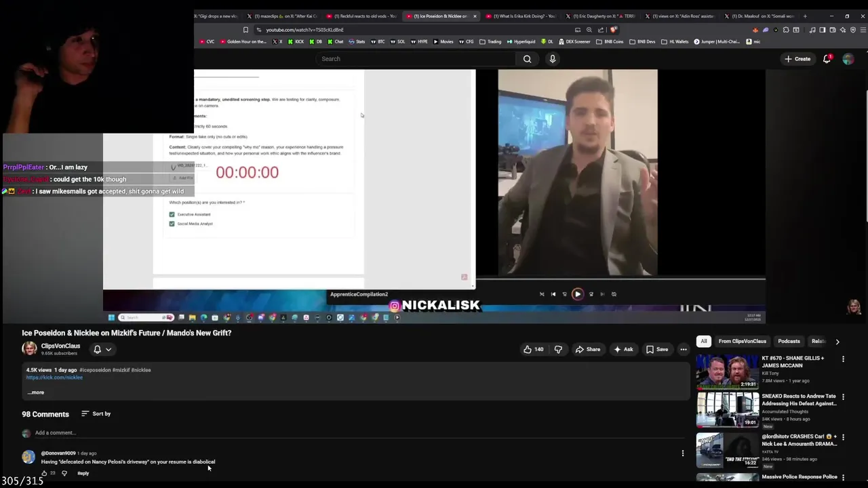Dislike Donovan9009's comment
Screen dimensions: 868x488
tap(64, 473)
